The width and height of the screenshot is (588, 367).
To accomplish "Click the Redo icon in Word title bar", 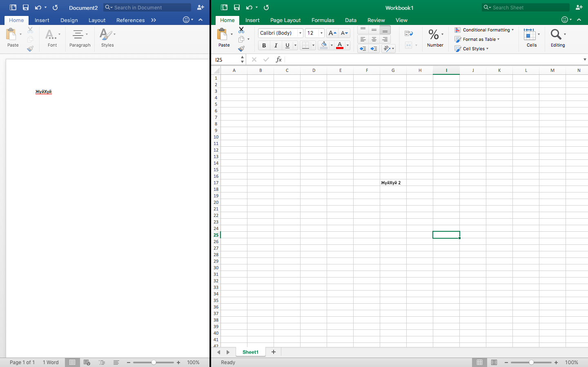I will (x=55, y=7).
